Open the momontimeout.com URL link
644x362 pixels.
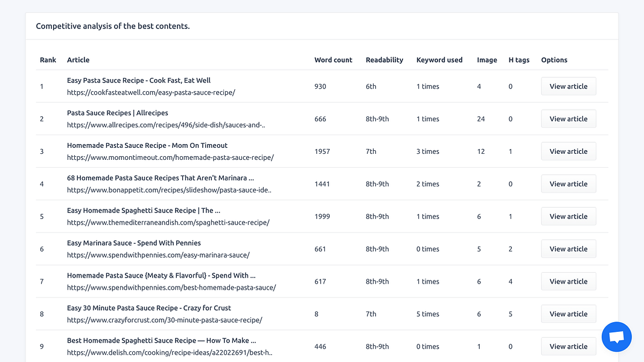tap(170, 157)
